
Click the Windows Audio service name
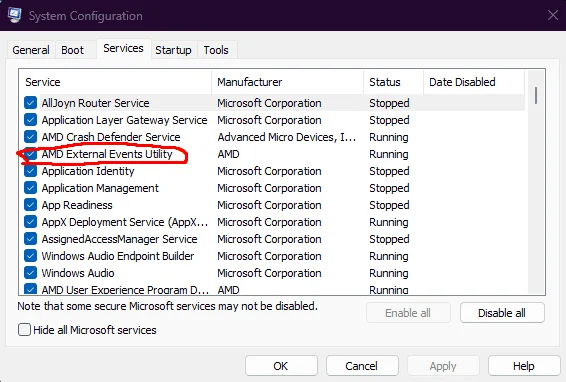coord(78,273)
